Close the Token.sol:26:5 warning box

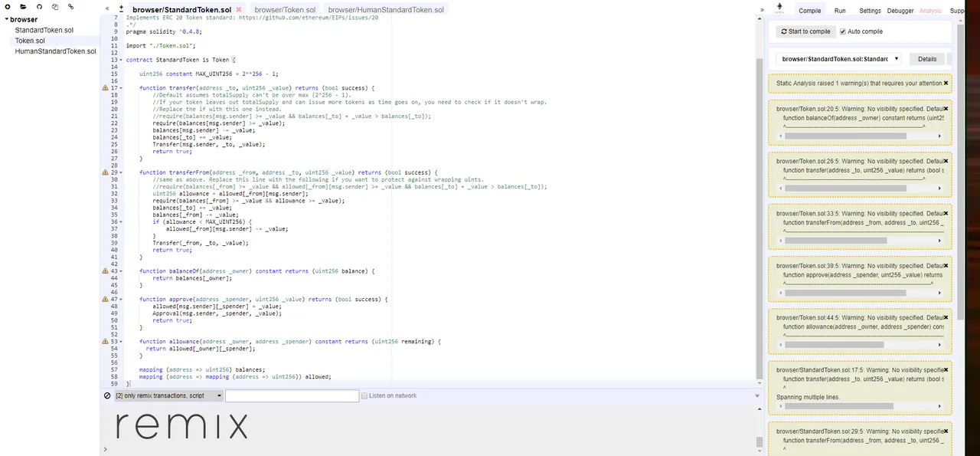click(x=946, y=161)
